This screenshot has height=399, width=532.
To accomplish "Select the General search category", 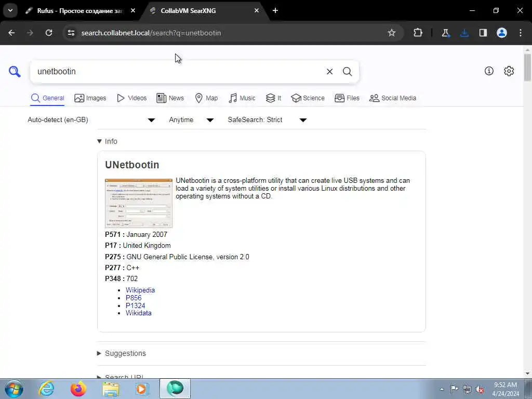I will pos(47,98).
